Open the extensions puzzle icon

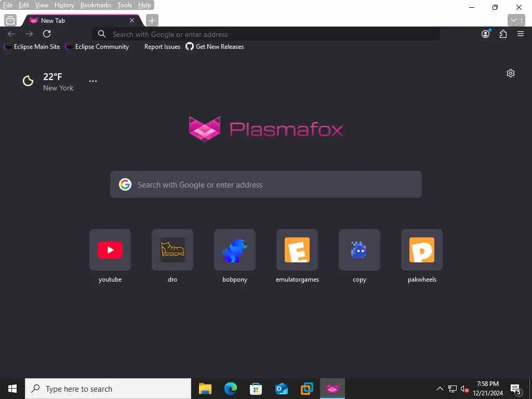(x=503, y=34)
